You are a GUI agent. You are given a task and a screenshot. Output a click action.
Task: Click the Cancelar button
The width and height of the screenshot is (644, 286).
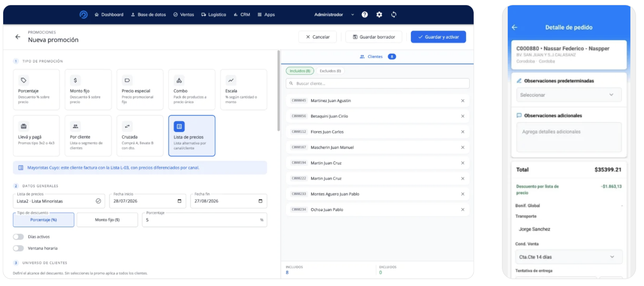click(318, 37)
